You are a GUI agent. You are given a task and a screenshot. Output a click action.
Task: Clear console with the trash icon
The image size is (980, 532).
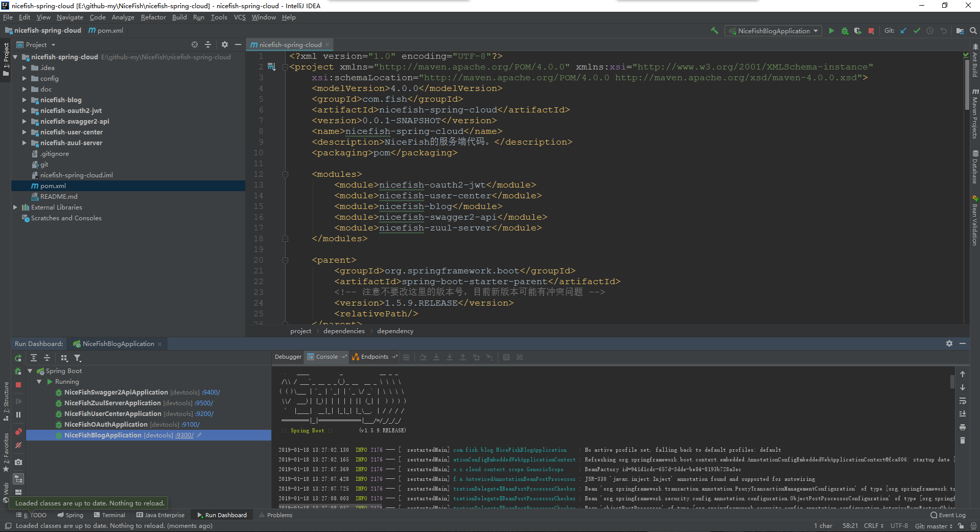pyautogui.click(x=963, y=441)
